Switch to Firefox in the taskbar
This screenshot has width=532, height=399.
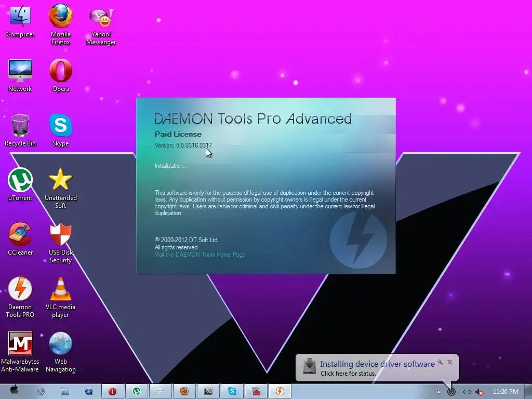[184, 391]
